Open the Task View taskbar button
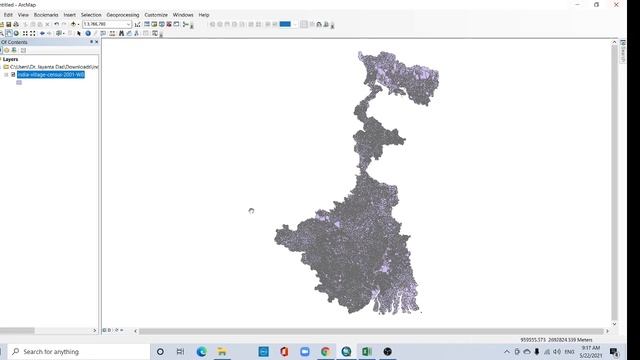640x360 pixels. (180, 351)
